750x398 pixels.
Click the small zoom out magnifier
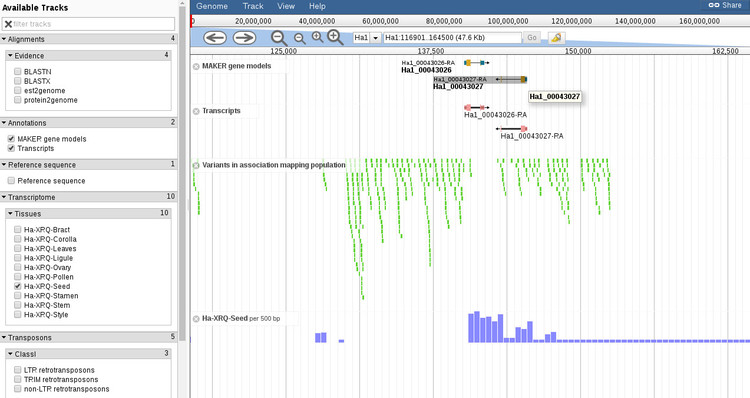(300, 38)
